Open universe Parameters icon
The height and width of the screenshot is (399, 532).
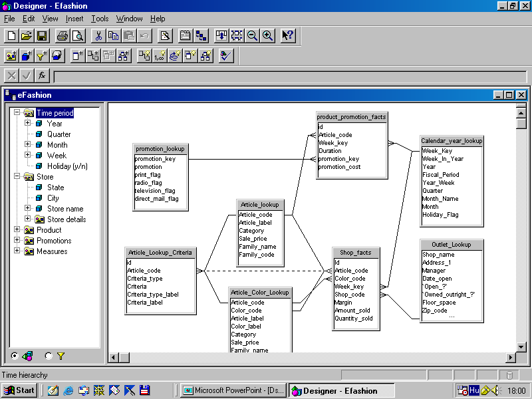click(165, 36)
